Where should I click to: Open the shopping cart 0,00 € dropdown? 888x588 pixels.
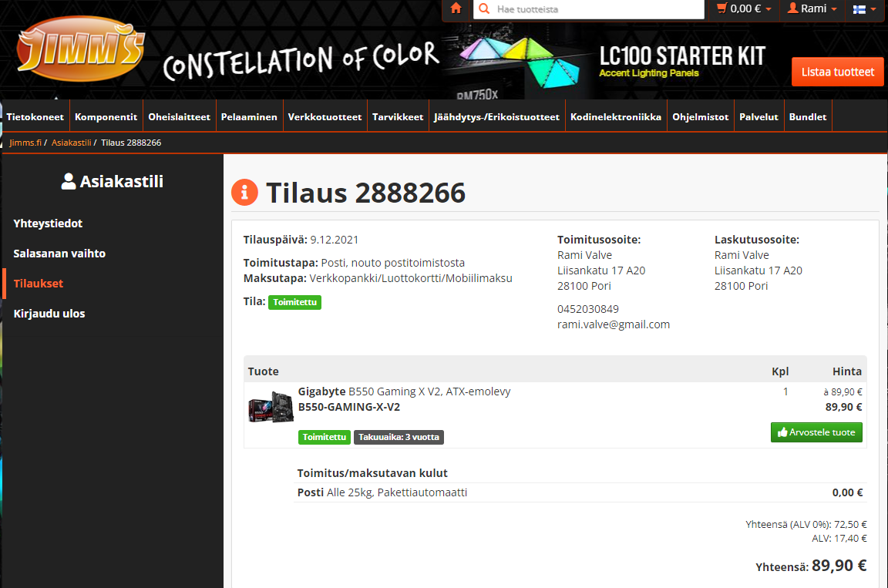744,9
